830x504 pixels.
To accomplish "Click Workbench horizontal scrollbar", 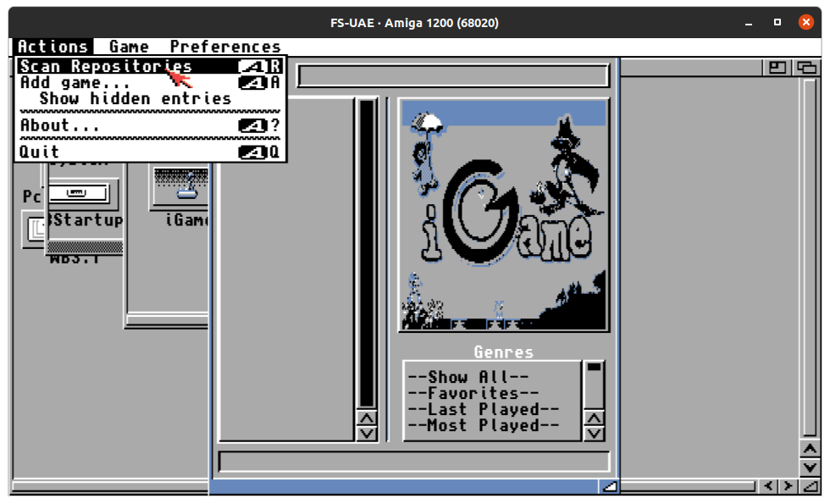I will click(x=688, y=486).
